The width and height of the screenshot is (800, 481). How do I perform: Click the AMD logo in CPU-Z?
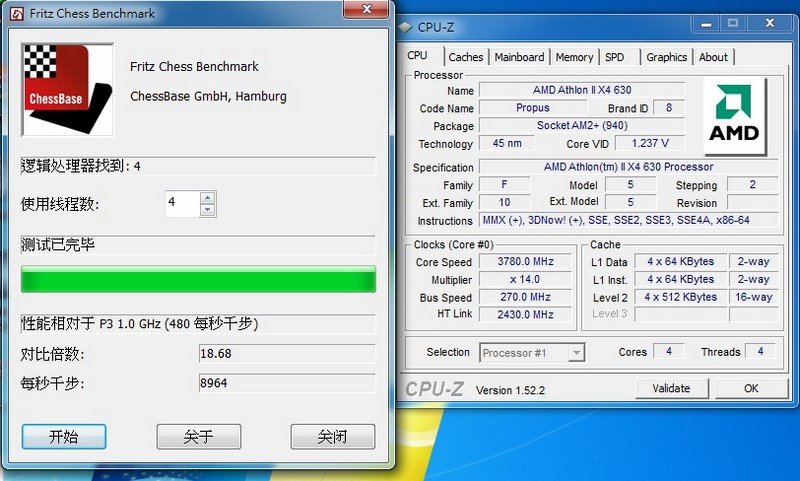coord(735,116)
